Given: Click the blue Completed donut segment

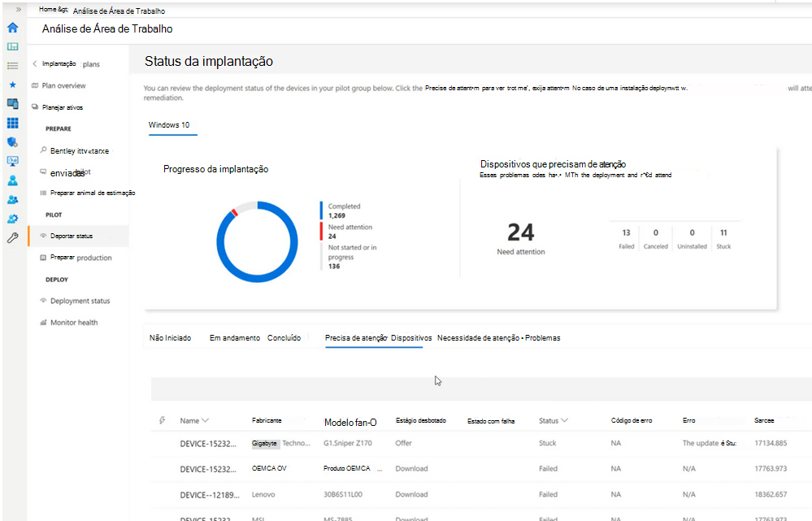Looking at the screenshot, I should (x=258, y=277).
